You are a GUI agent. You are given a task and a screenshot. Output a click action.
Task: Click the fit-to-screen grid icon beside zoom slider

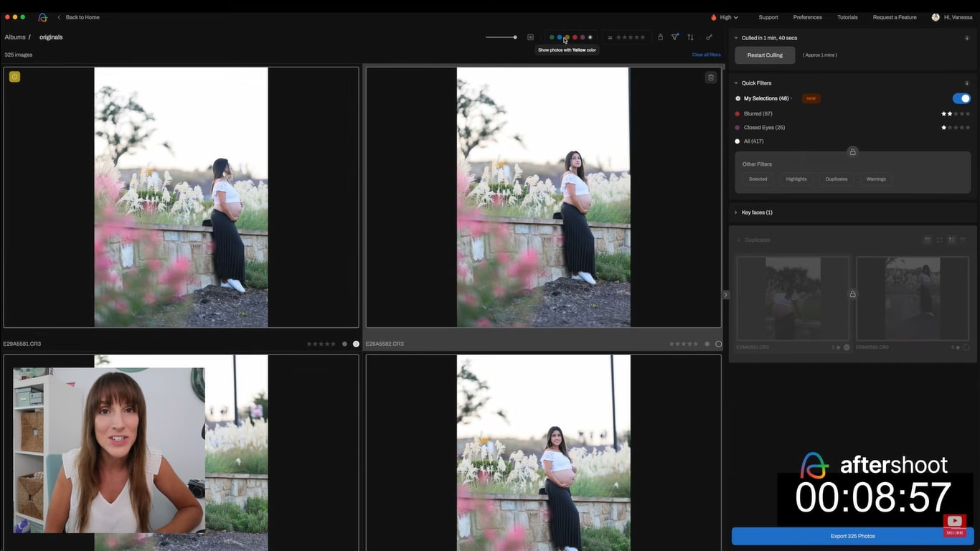tap(530, 37)
